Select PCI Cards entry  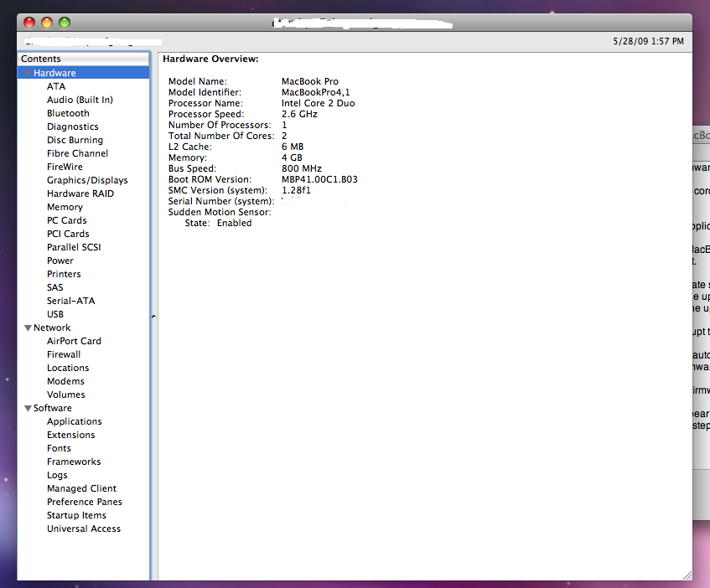click(68, 234)
